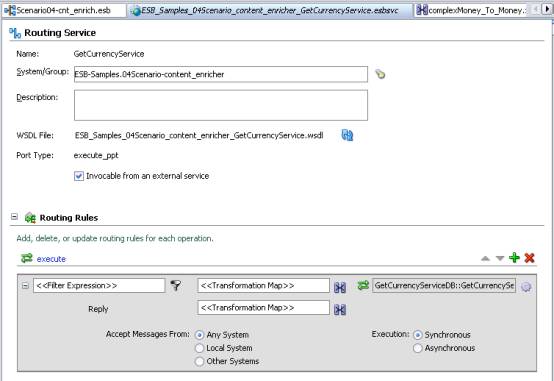Click the execute operation arrows icon
Viewport: 554px width, 381px height.
pyautogui.click(x=26, y=258)
